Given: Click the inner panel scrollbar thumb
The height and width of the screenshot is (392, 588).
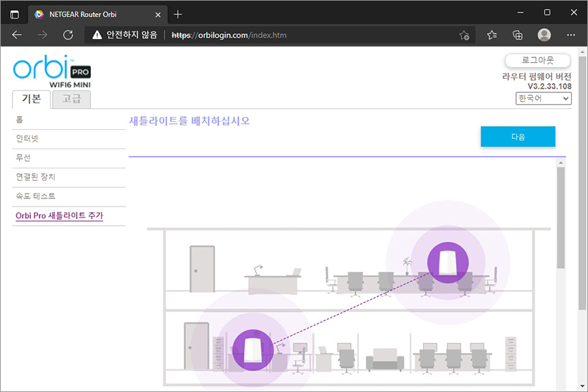Looking at the screenshot, I should coord(561,218).
